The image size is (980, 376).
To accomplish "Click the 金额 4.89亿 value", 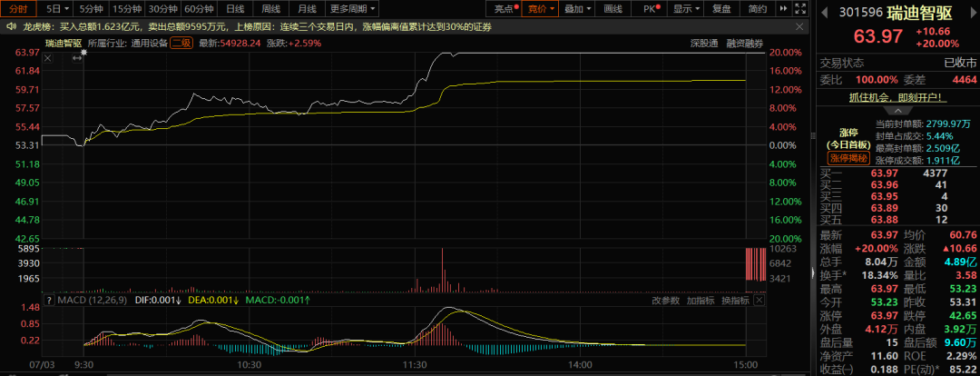I will point(961,262).
